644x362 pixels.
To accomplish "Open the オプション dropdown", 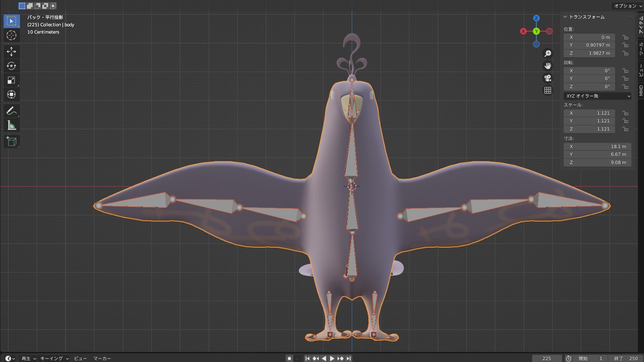I will pos(627,6).
